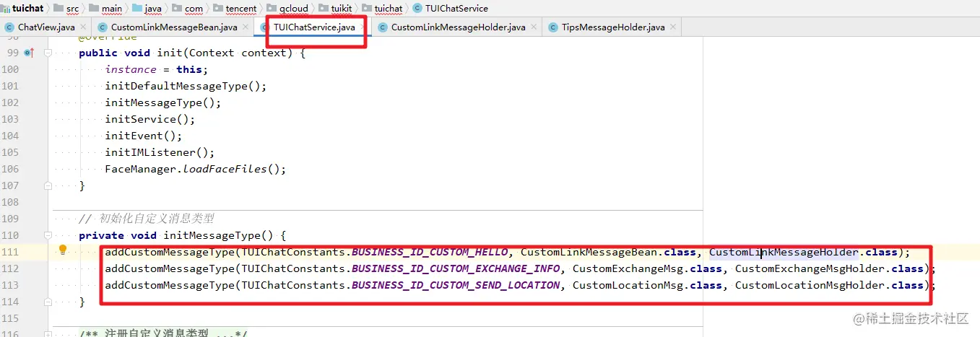This screenshot has width=980, height=337.
Task: Click the yellow lightbulb intention icon on line 111
Action: (63, 250)
